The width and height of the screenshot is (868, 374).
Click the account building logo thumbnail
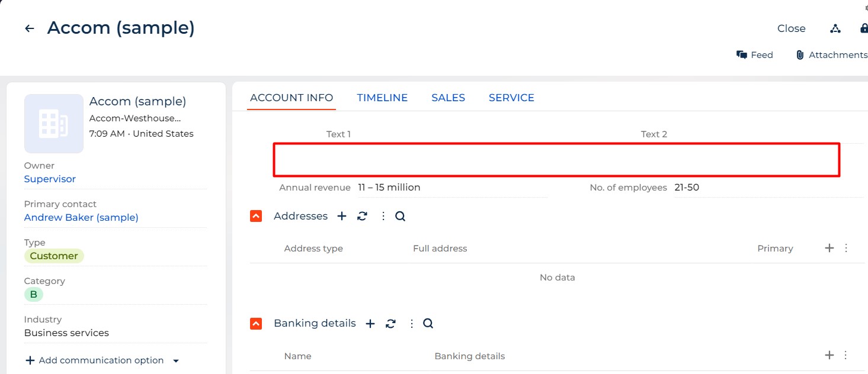point(54,124)
